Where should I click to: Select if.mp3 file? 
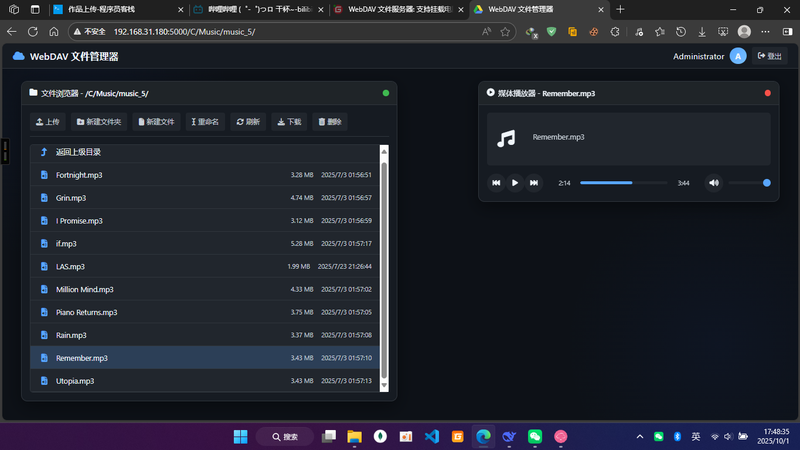pos(205,244)
